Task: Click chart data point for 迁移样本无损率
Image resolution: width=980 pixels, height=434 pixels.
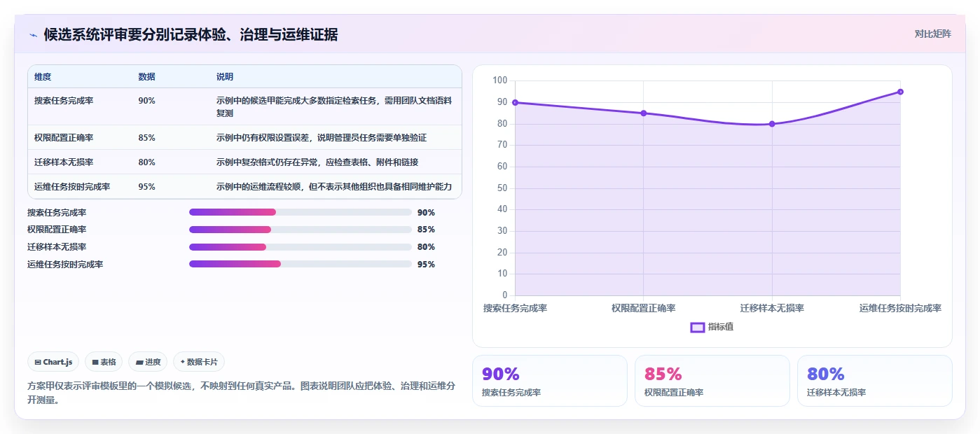Action: [x=772, y=124]
